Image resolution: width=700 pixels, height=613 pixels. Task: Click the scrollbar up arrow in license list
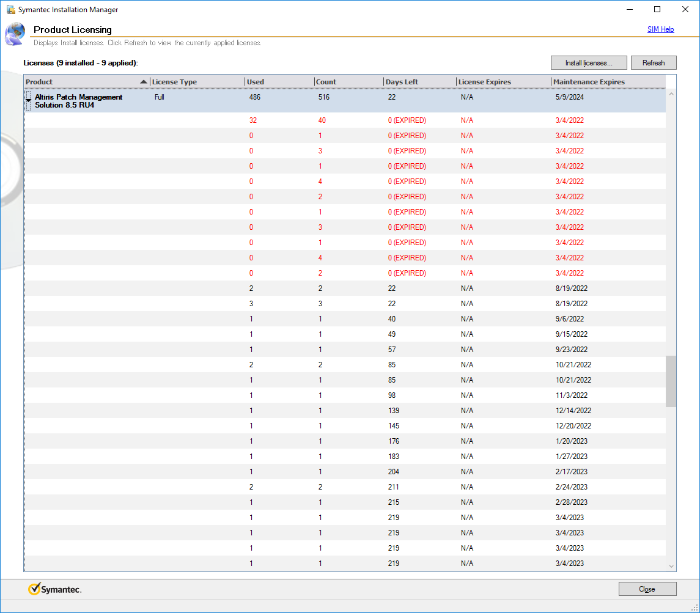671,94
